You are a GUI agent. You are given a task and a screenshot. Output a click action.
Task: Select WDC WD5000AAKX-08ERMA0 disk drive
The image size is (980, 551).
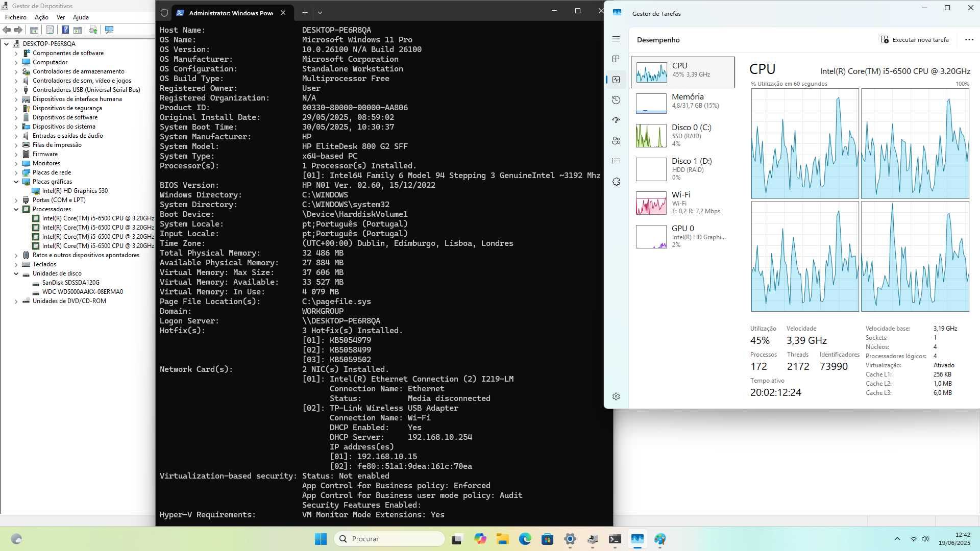coord(82,292)
